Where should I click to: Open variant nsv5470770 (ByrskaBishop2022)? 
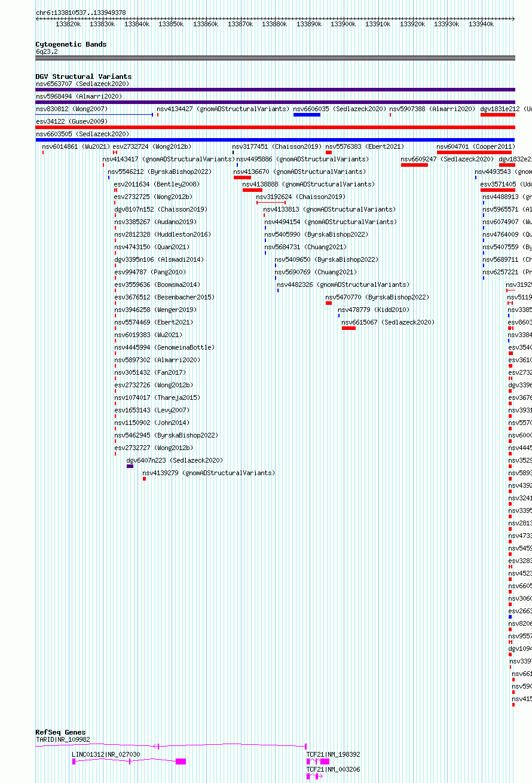click(x=377, y=297)
